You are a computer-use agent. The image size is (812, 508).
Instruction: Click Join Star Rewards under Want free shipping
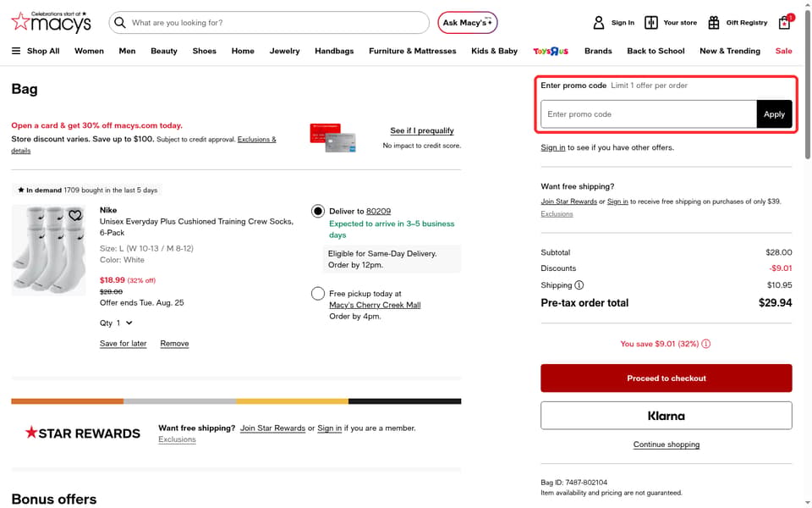[x=568, y=202]
